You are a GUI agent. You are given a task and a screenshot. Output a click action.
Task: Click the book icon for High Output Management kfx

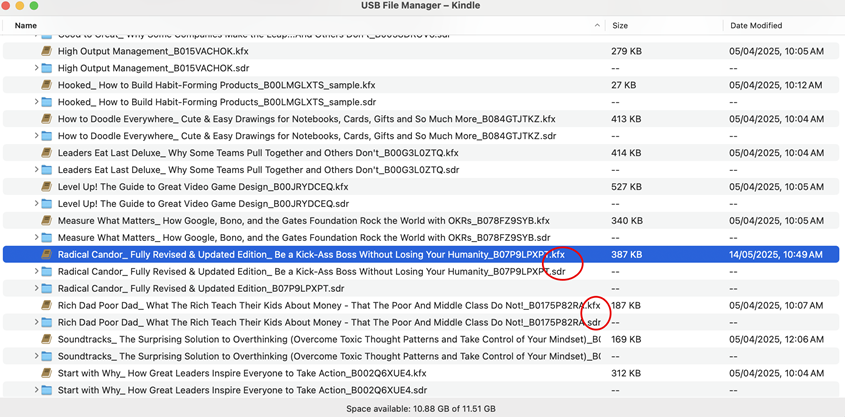point(46,51)
